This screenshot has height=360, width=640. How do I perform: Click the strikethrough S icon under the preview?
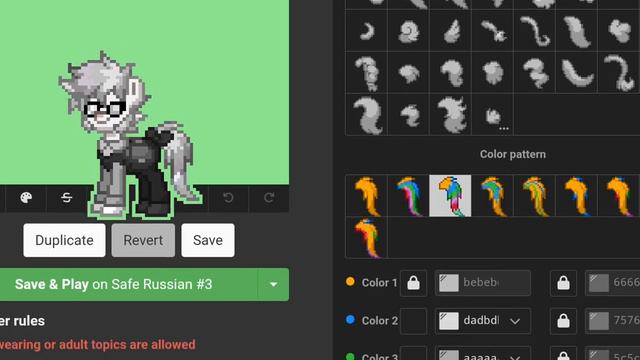click(67, 198)
